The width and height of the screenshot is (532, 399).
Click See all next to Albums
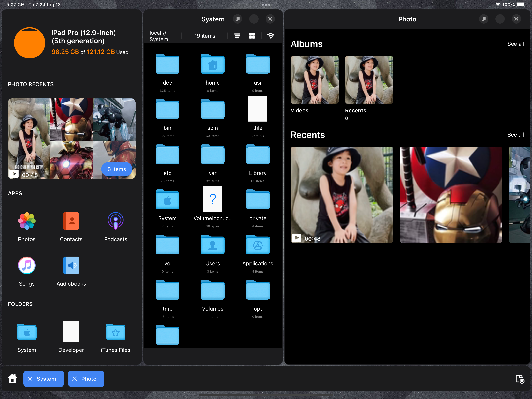tap(516, 44)
